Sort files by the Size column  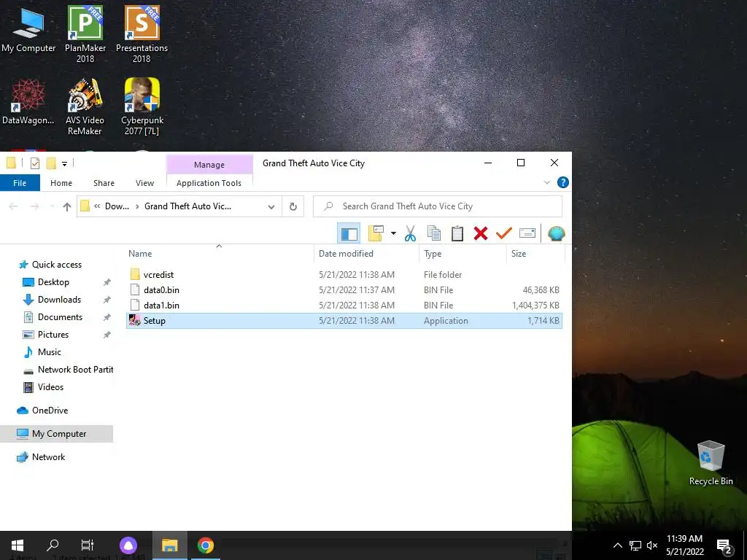[x=535, y=254]
